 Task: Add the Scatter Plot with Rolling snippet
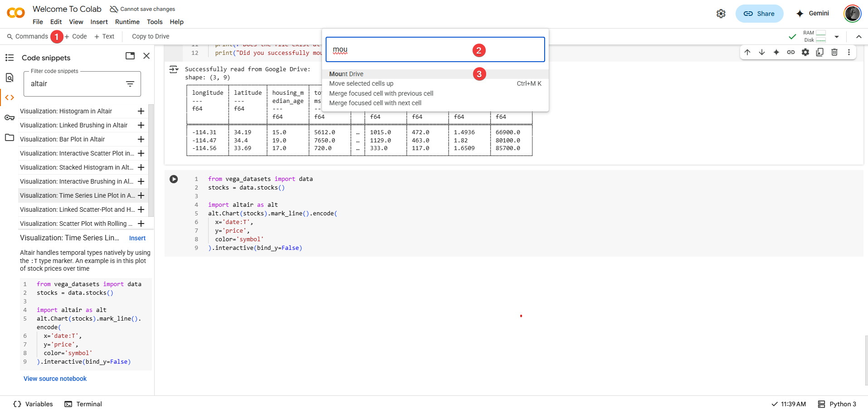click(141, 224)
